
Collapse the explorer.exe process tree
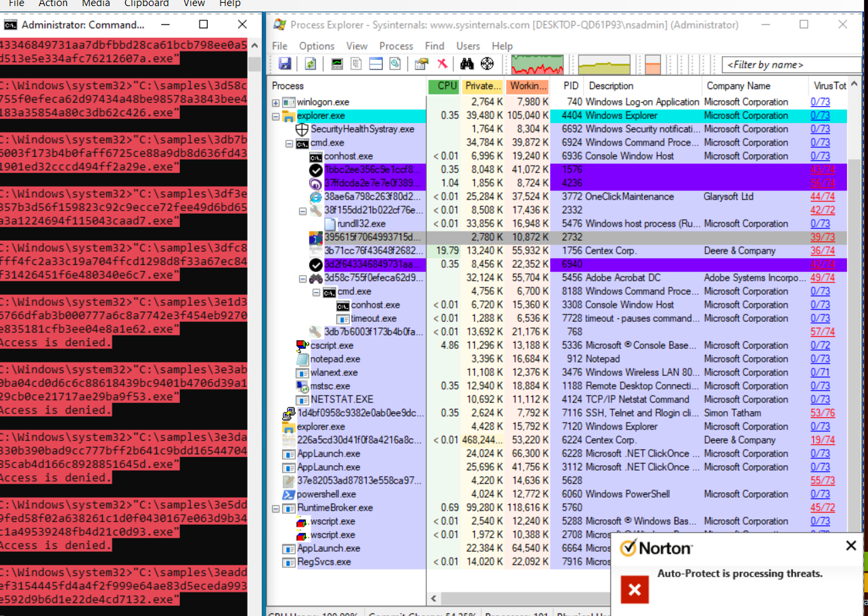tap(276, 116)
